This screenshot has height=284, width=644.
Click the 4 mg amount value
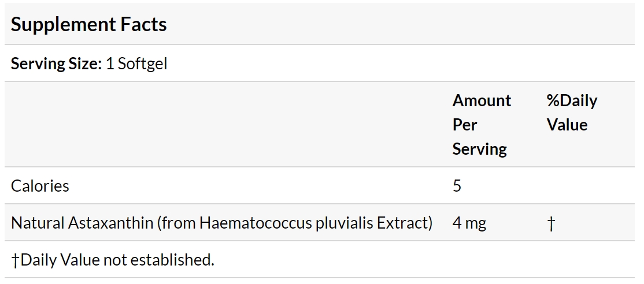pos(469,223)
